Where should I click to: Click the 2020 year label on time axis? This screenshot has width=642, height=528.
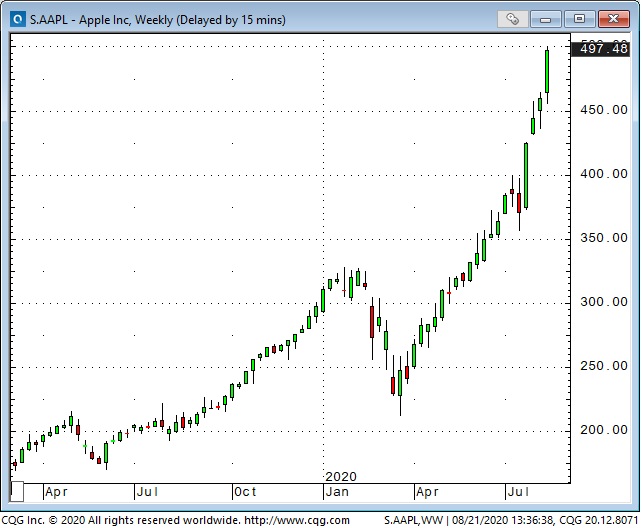(x=341, y=476)
